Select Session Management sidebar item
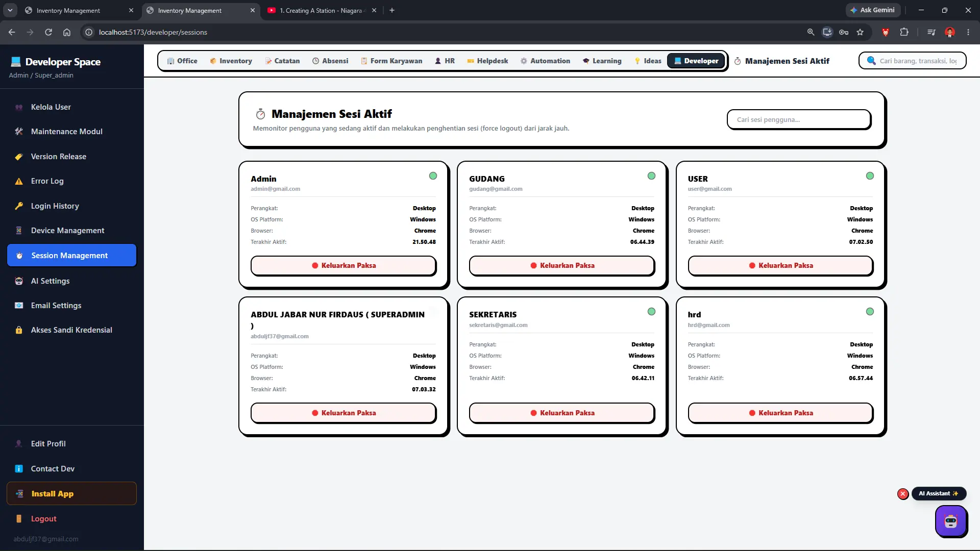 [71, 255]
